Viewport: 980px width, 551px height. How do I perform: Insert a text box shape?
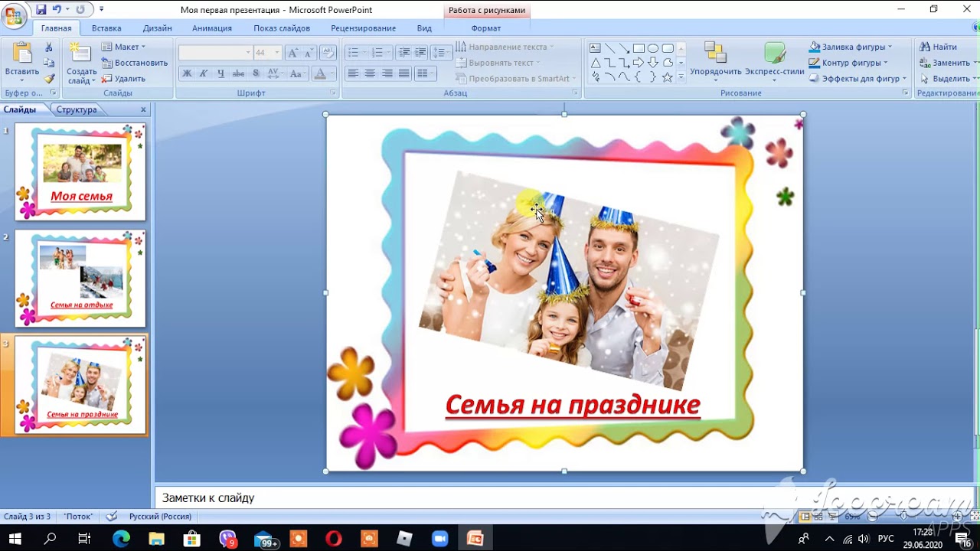(595, 48)
